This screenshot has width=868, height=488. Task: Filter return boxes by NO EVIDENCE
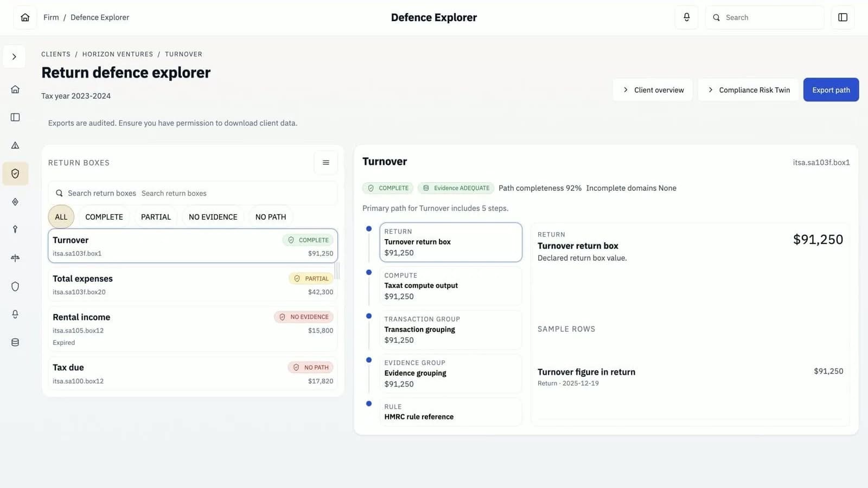213,217
